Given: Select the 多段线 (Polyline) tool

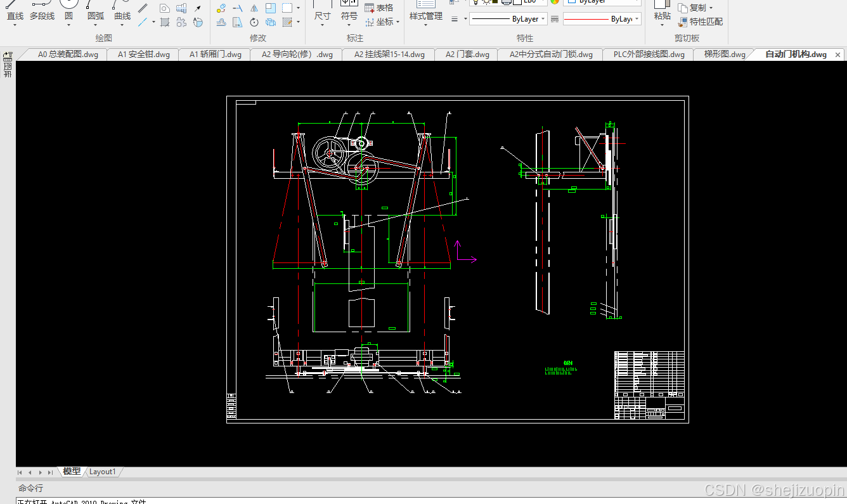Looking at the screenshot, I should pyautogui.click(x=42, y=10).
